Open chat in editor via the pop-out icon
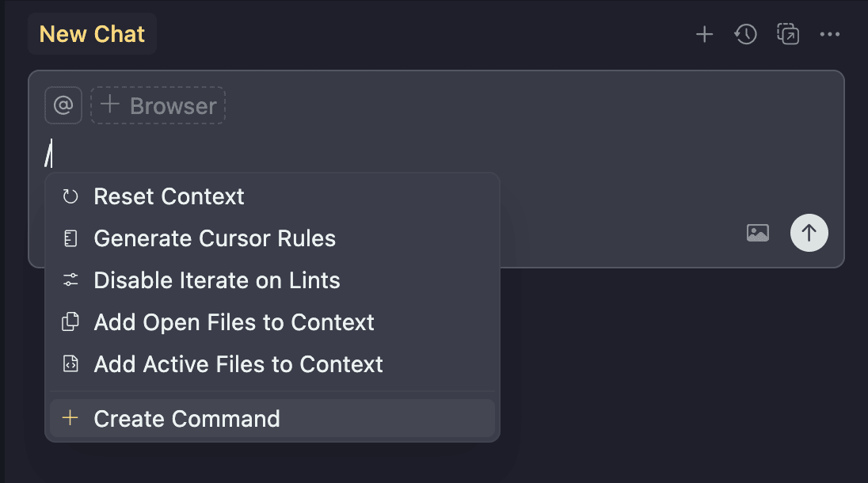 click(788, 34)
